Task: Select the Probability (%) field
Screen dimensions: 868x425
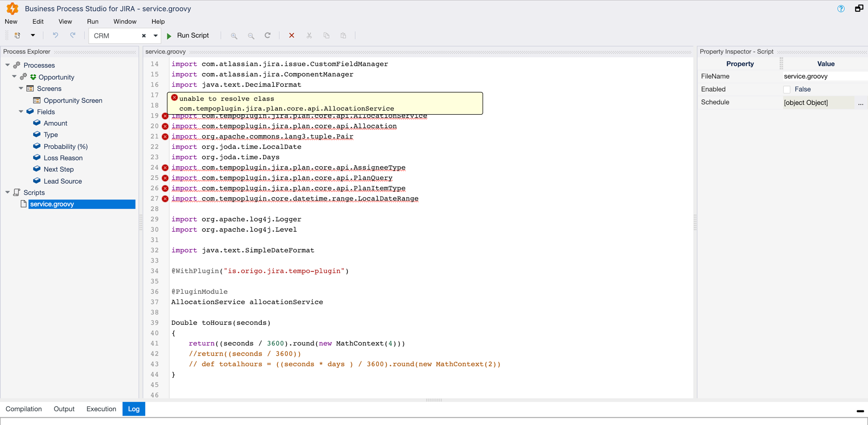Action: [66, 146]
